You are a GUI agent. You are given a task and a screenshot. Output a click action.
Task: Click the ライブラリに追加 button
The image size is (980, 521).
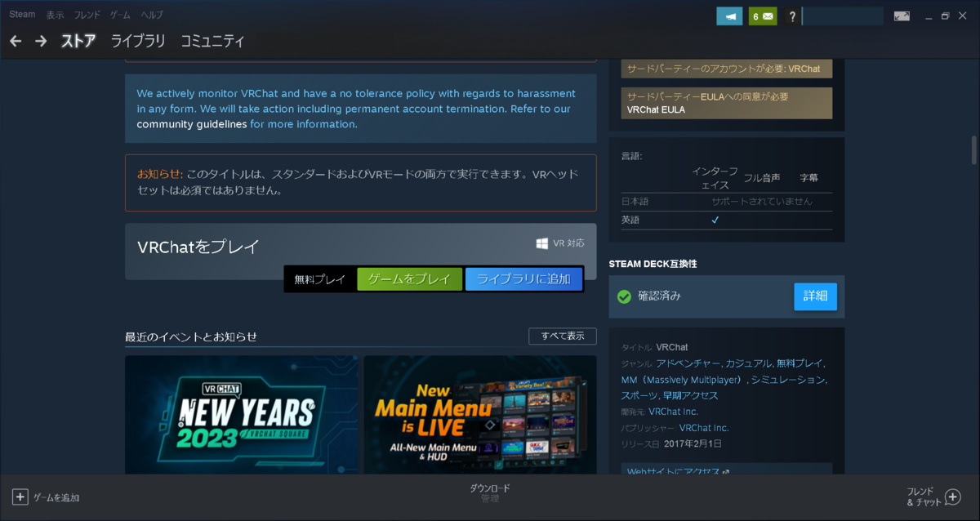pos(523,279)
